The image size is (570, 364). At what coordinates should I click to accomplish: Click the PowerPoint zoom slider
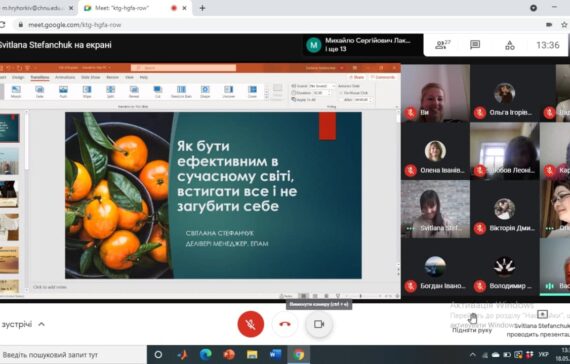[361, 296]
